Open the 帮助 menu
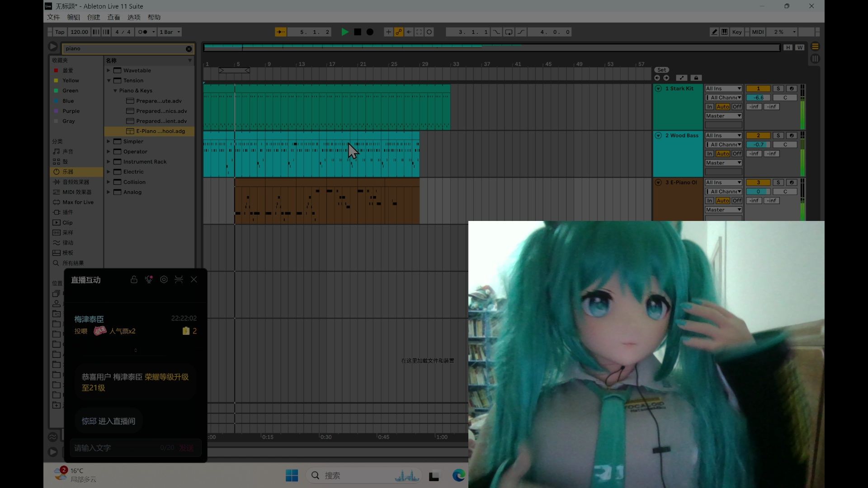The width and height of the screenshot is (868, 488). click(x=154, y=17)
